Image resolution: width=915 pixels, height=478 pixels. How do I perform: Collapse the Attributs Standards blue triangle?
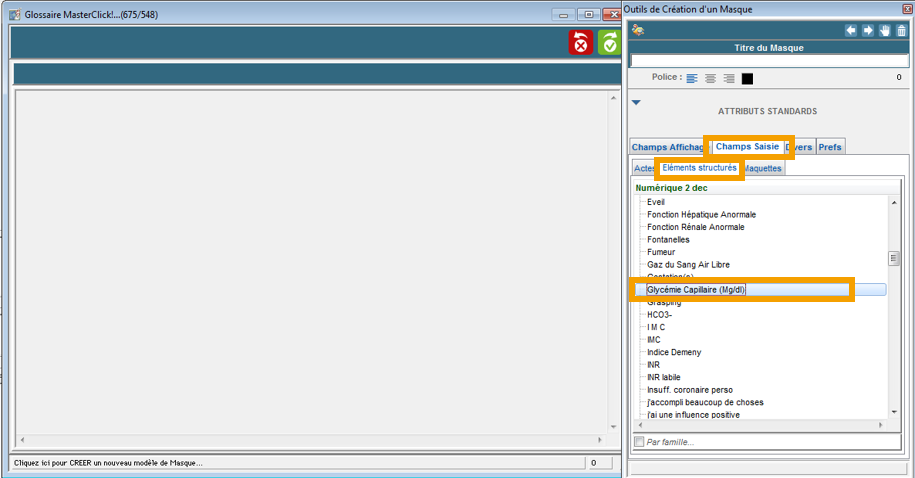(x=636, y=102)
